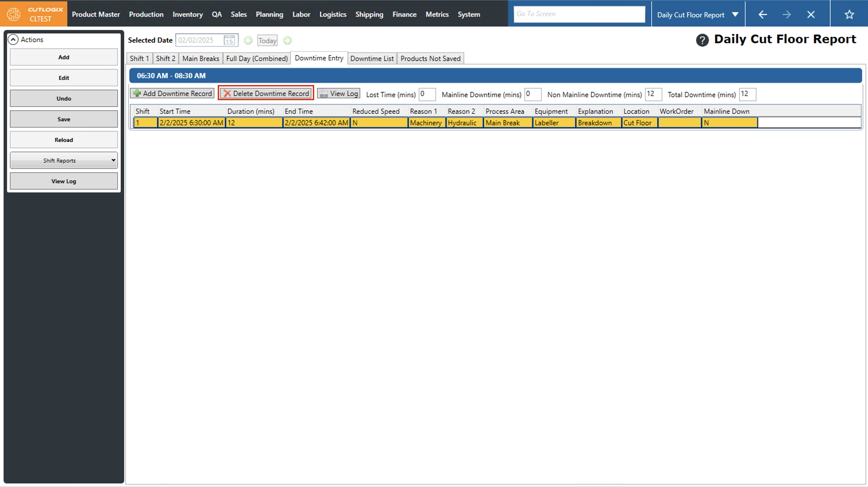Screen dimensions: 868x487
Task: Open the calendar date picker icon
Action: pos(229,40)
